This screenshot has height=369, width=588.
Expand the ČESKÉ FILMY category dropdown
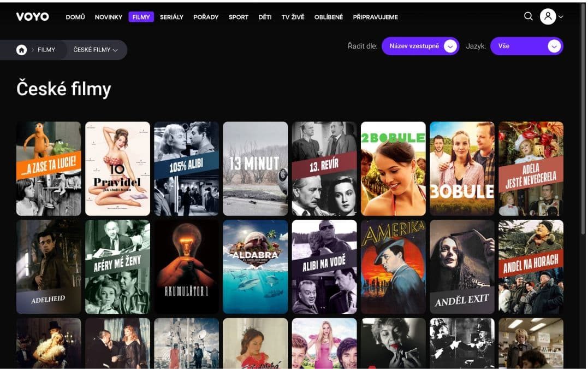click(96, 50)
